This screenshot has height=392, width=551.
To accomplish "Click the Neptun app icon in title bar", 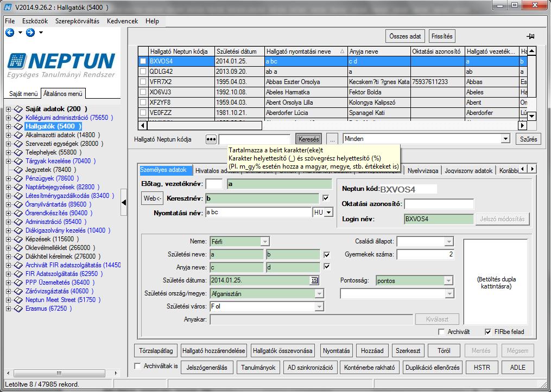I will pyautogui.click(x=8, y=7).
